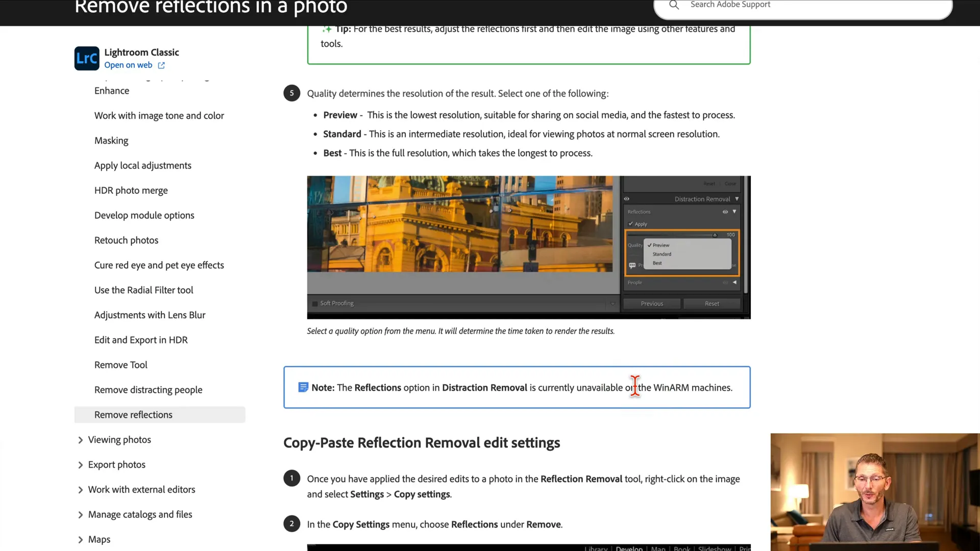Open Develop module options page

[144, 216]
